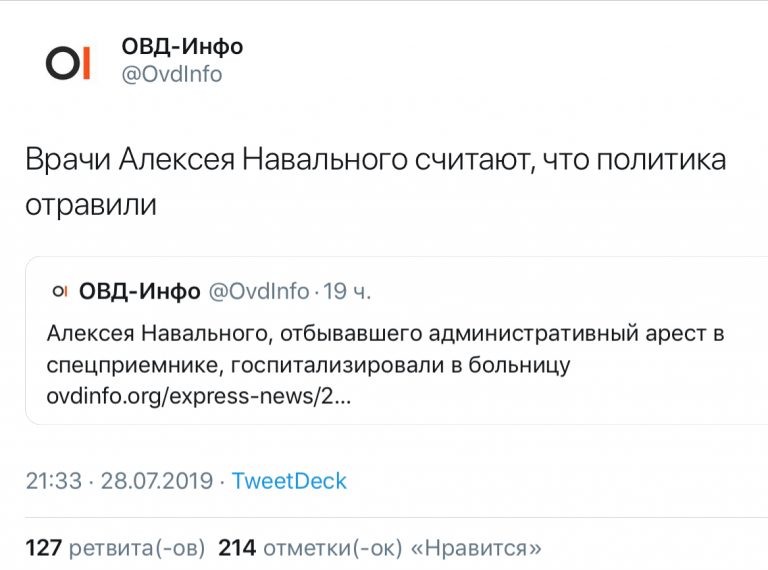This screenshot has width=768, height=570.
Task: Click main tweet text starting with Врачи
Action: pos(375,160)
